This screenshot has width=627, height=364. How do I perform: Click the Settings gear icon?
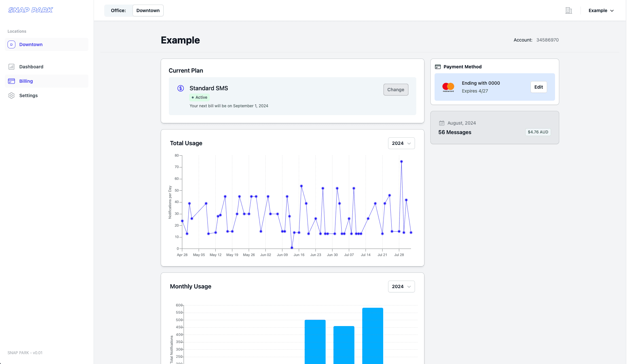[x=11, y=95]
